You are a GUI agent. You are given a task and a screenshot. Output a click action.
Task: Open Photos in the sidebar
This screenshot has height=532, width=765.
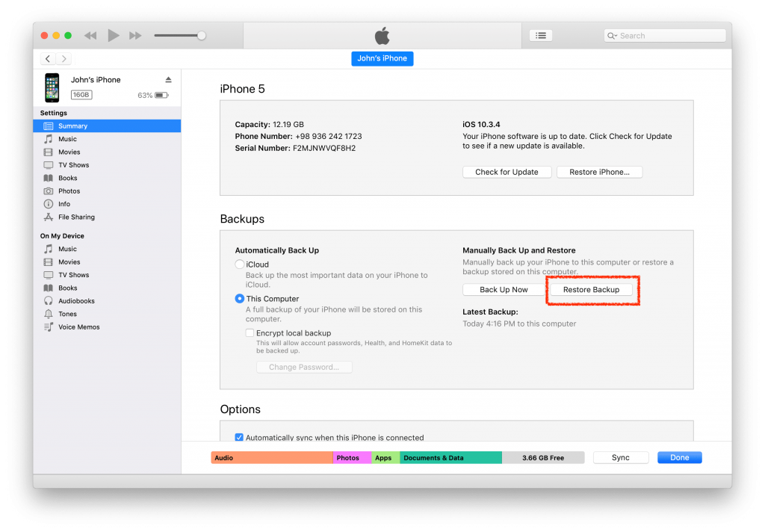click(x=107, y=191)
